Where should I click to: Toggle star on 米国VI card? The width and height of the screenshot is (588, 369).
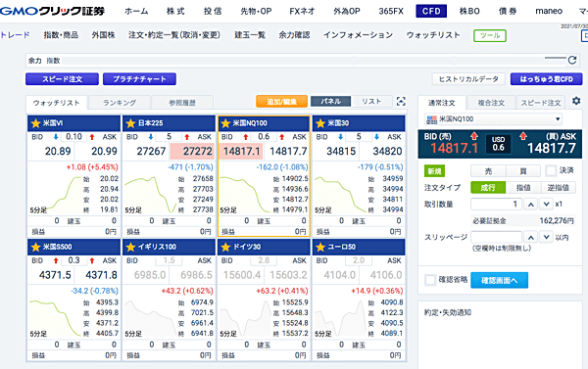(35, 123)
